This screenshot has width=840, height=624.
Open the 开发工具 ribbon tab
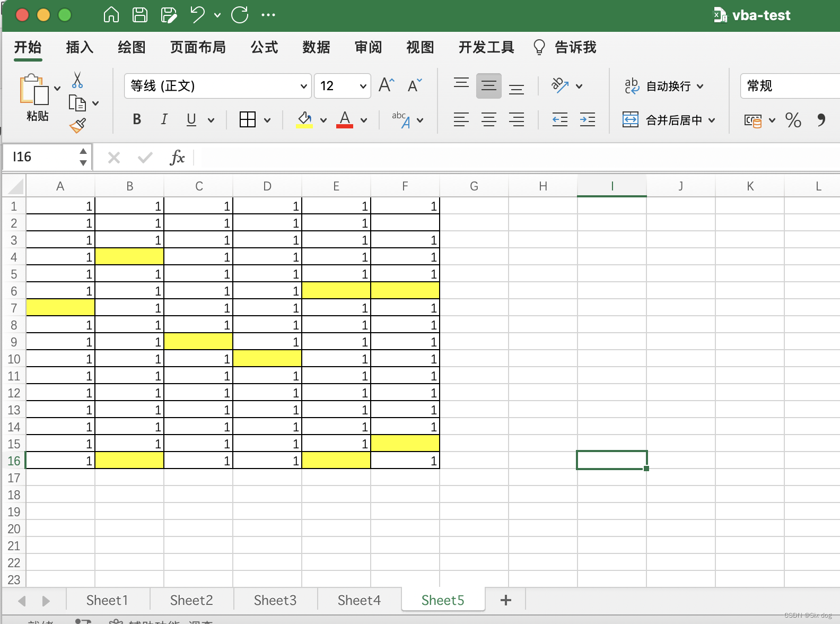[486, 47]
